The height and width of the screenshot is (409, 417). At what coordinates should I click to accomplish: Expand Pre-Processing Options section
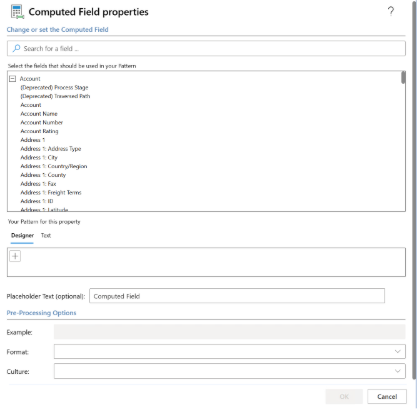[x=41, y=313]
